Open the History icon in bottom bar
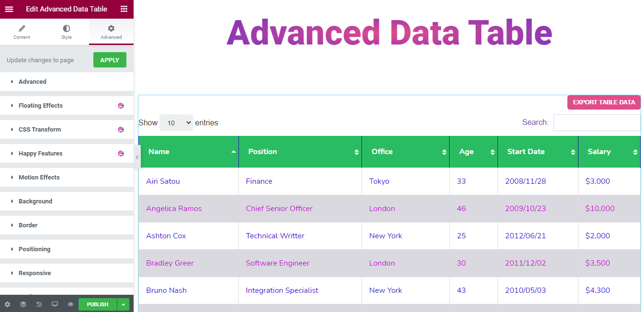The height and width of the screenshot is (312, 644). [x=39, y=304]
